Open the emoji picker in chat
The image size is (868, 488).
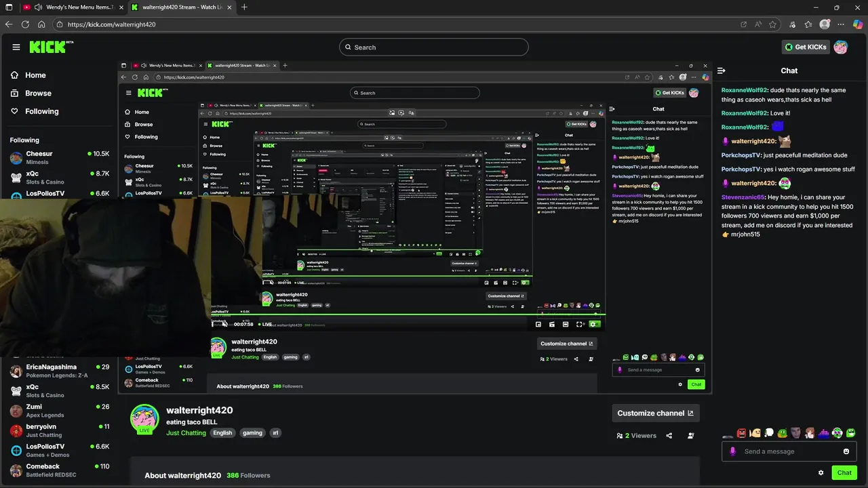point(846,451)
